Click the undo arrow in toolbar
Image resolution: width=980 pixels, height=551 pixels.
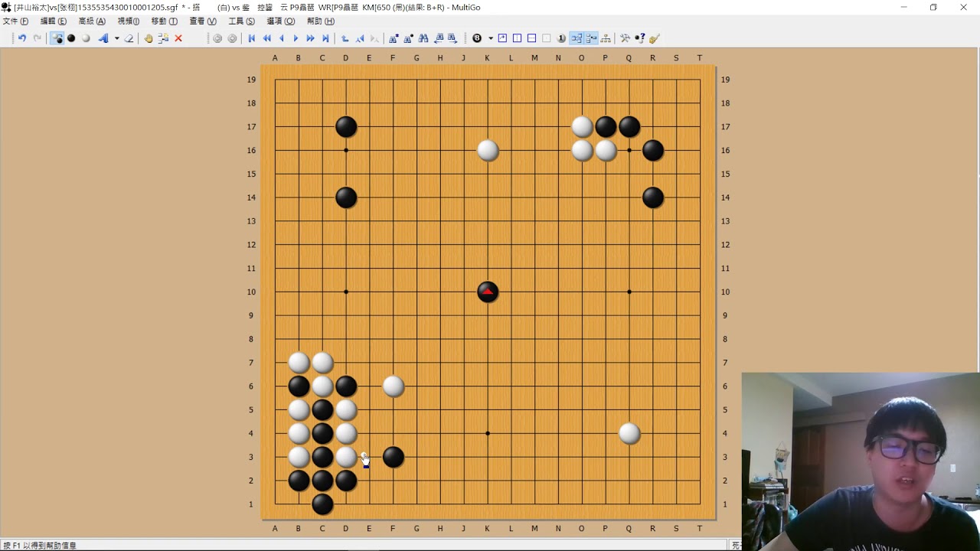click(x=22, y=38)
